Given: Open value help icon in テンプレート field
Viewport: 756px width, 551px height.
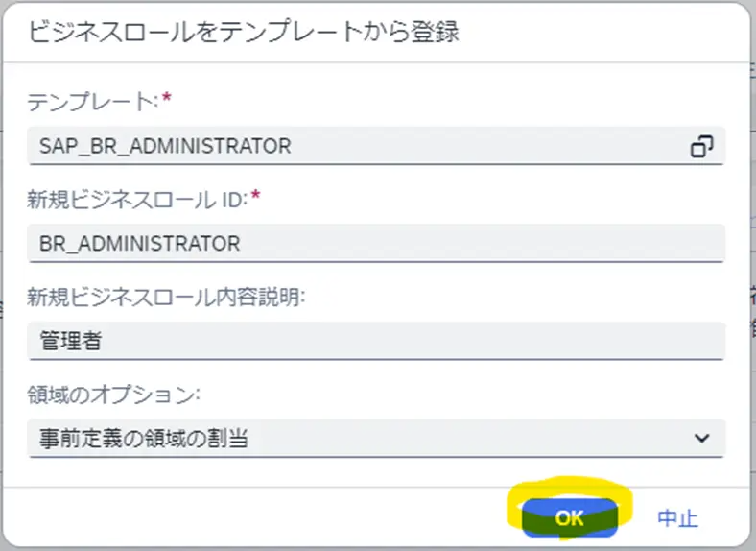Looking at the screenshot, I should point(701,147).
